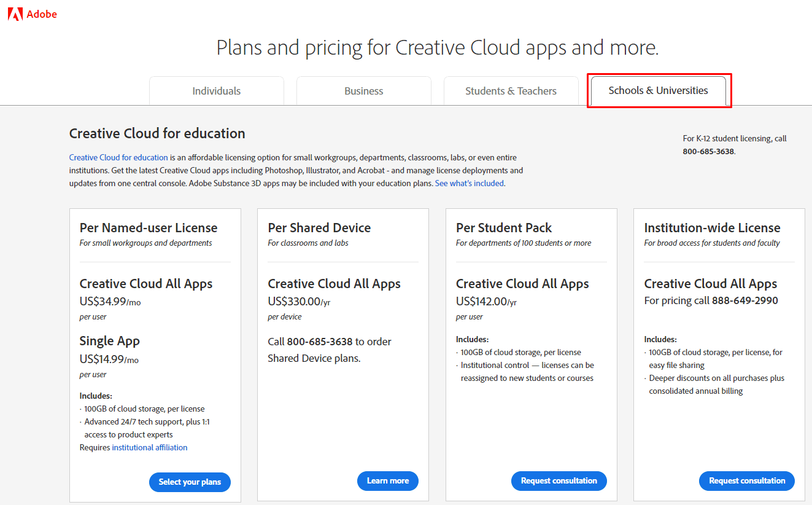Click the Institution-wide License heading

712,227
